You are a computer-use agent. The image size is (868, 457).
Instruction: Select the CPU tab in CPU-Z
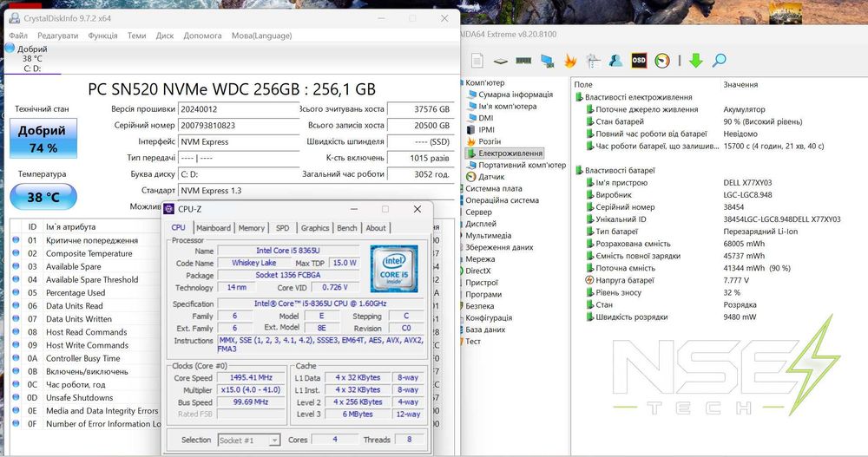(178, 227)
